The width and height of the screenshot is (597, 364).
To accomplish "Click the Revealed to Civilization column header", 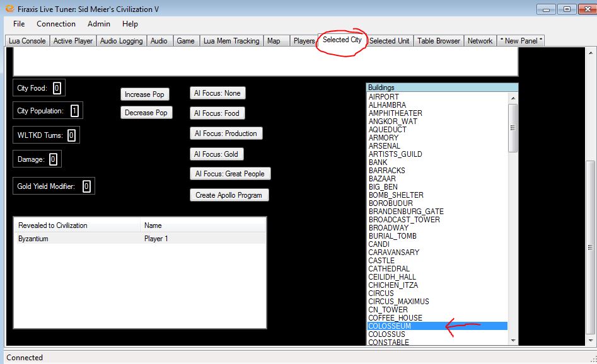I will (x=78, y=225).
